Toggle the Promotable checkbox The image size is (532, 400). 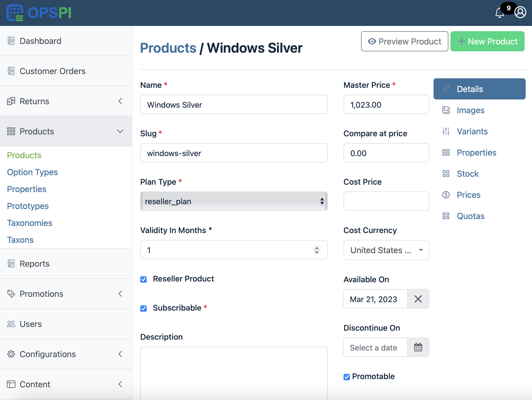(x=347, y=377)
